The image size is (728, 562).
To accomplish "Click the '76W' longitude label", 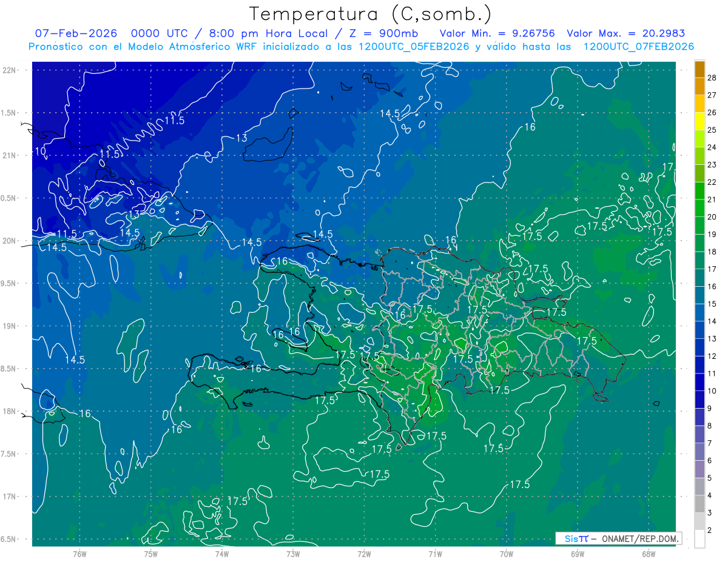I will pyautogui.click(x=79, y=554).
